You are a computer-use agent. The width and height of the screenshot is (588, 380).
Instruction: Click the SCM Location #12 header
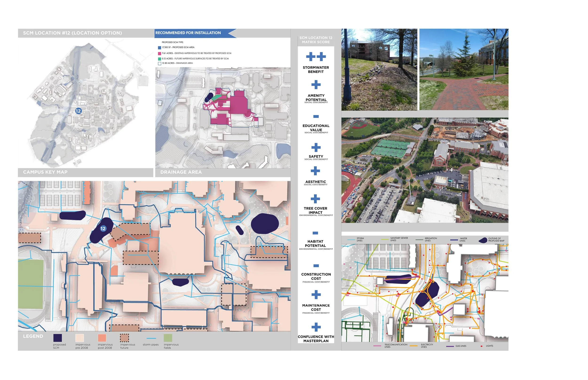tap(72, 33)
